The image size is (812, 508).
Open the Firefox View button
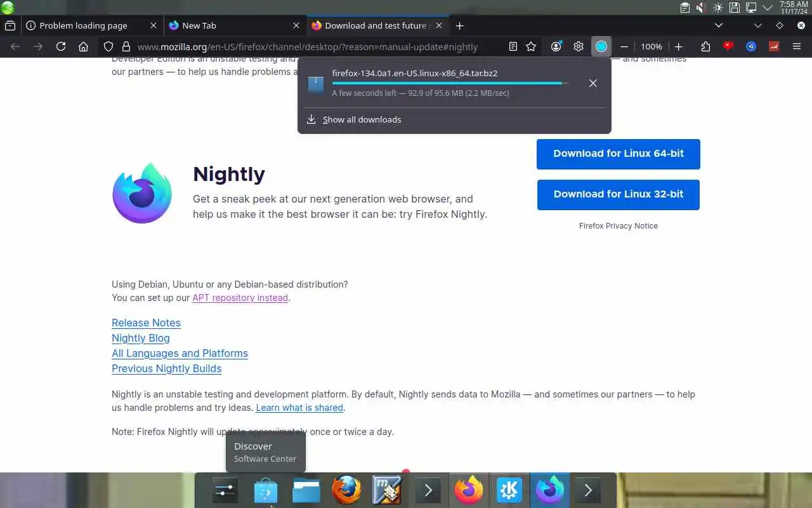coord(10,25)
